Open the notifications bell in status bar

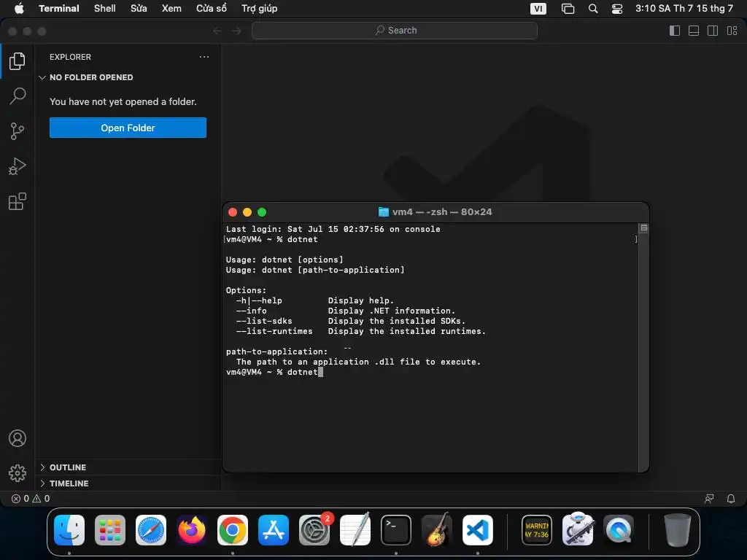[x=730, y=499]
